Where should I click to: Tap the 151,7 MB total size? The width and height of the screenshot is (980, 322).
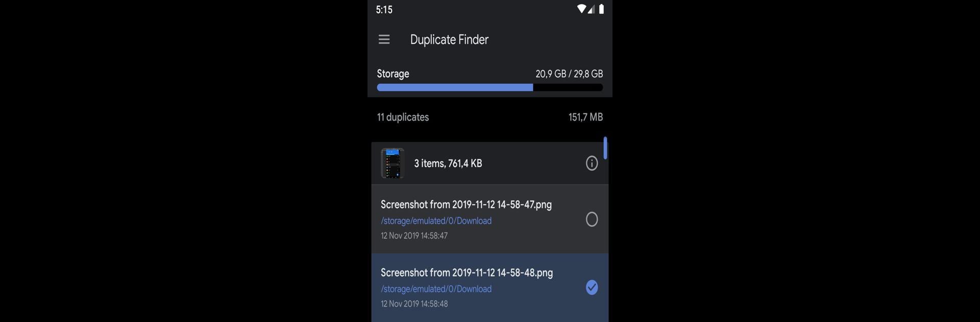pyautogui.click(x=585, y=117)
